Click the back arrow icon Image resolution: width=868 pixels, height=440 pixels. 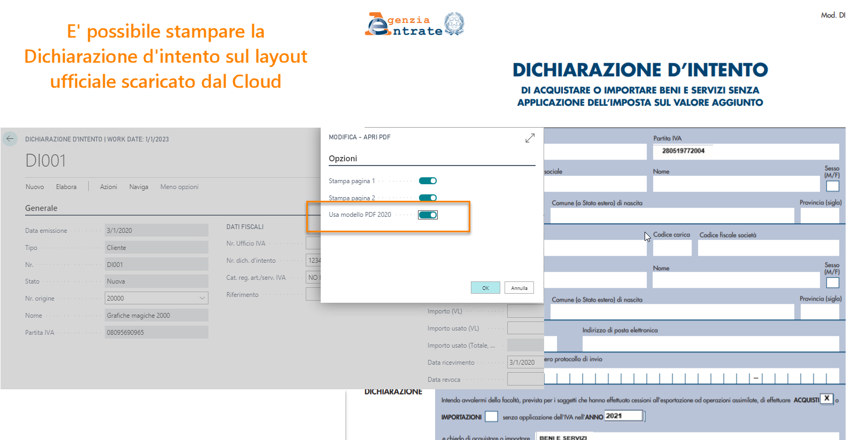coord(10,139)
